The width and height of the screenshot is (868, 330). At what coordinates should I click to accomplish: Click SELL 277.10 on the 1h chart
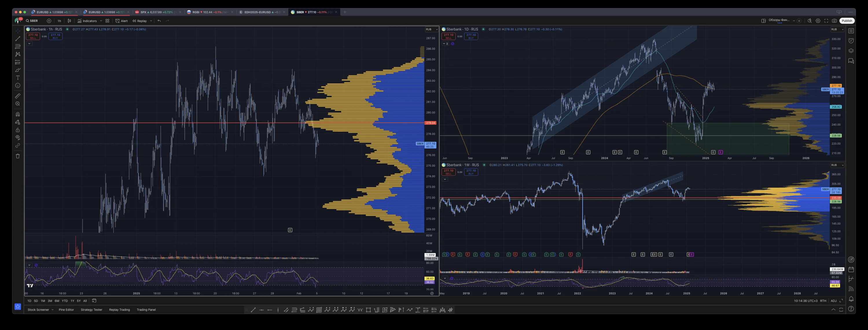33,36
